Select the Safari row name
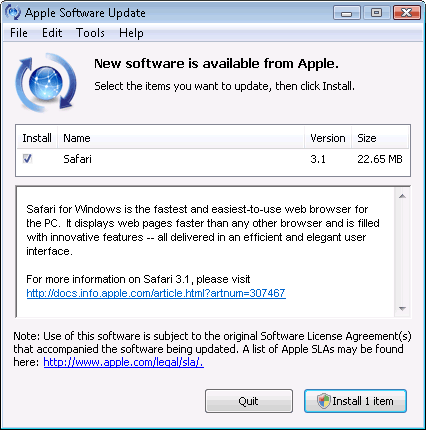 click(x=77, y=159)
